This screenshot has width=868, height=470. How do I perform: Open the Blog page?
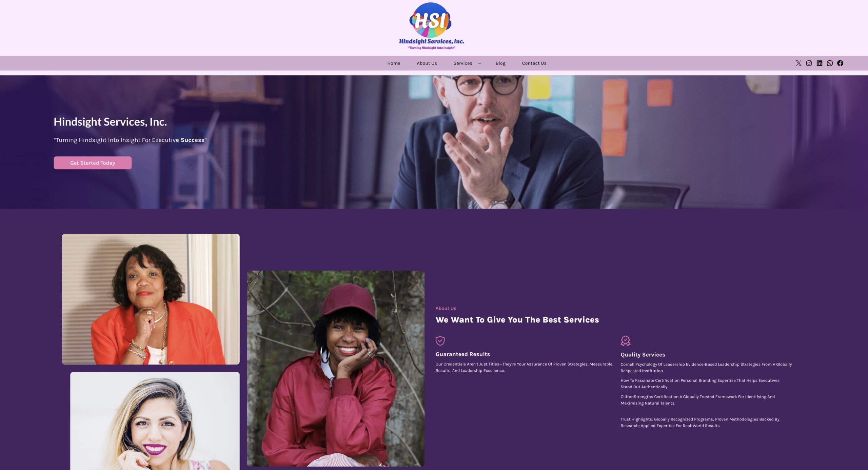click(x=500, y=63)
